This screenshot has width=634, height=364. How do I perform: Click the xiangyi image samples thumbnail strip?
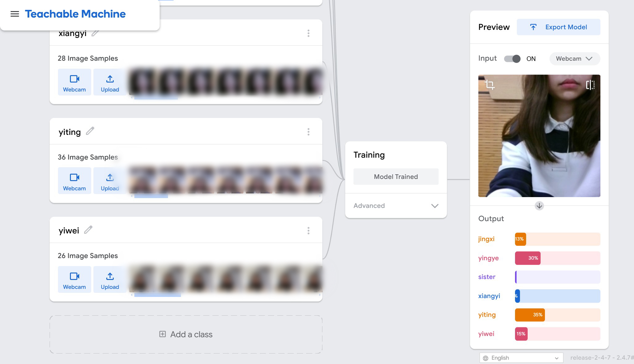pyautogui.click(x=225, y=82)
